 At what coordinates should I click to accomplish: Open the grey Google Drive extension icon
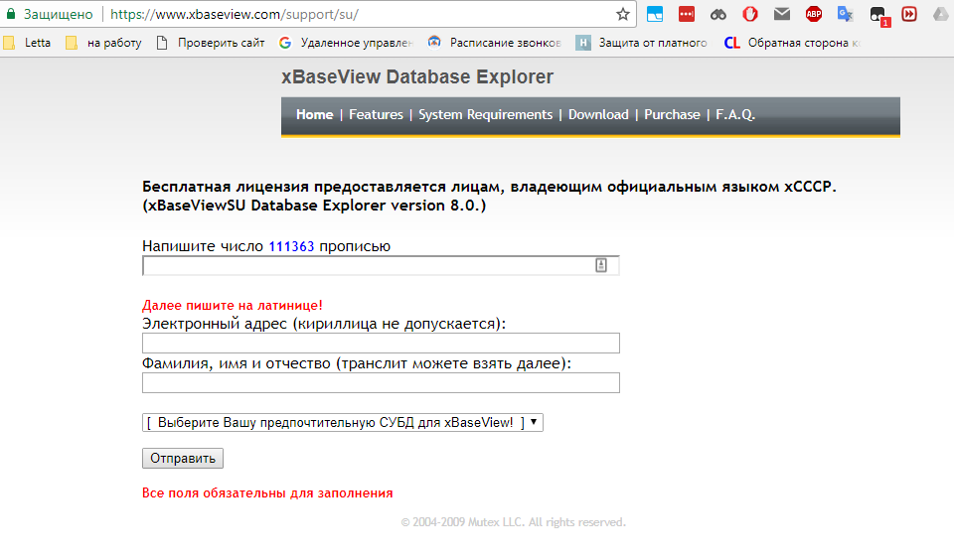pos(941,14)
